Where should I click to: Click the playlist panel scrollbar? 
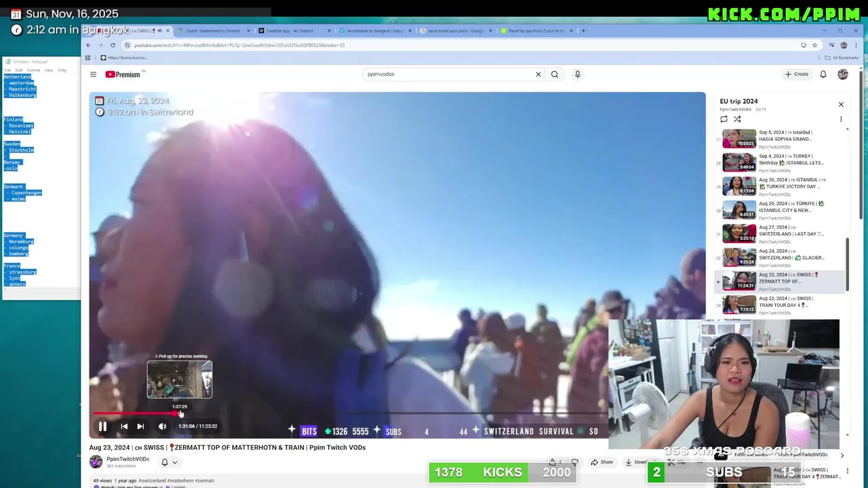pyautogui.click(x=847, y=264)
